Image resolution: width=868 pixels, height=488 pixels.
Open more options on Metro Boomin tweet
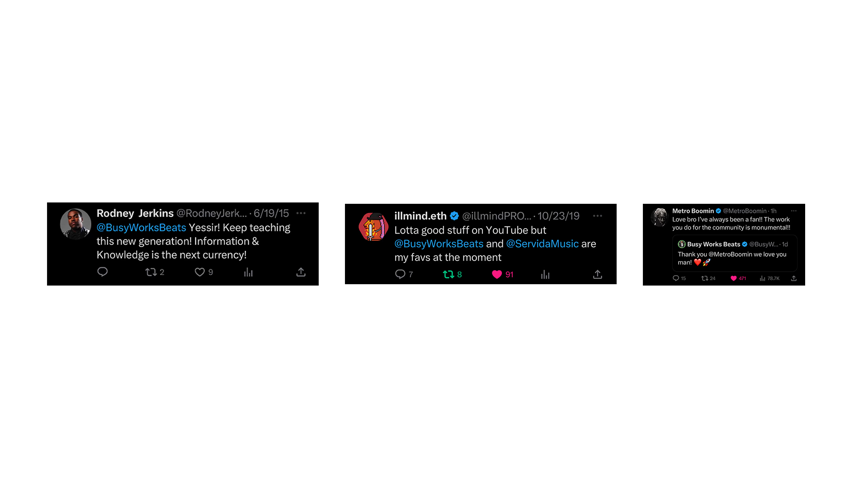[x=794, y=211]
